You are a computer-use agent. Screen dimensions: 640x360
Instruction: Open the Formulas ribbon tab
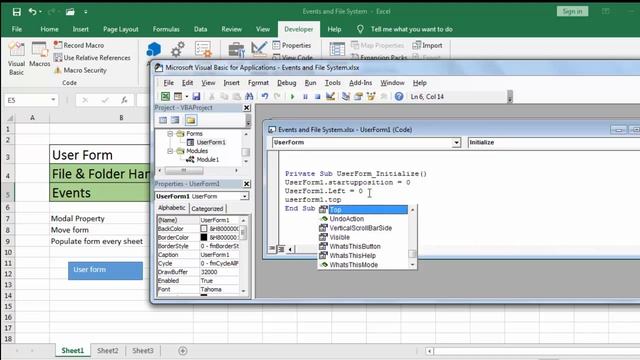click(166, 29)
